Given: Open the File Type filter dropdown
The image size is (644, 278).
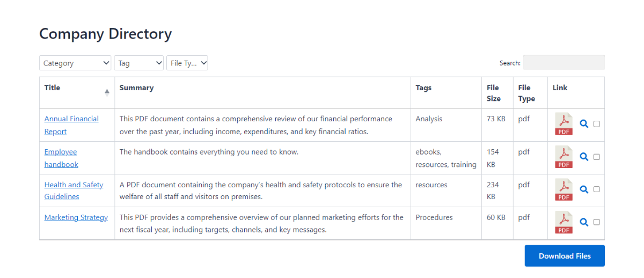Looking at the screenshot, I should pos(187,63).
